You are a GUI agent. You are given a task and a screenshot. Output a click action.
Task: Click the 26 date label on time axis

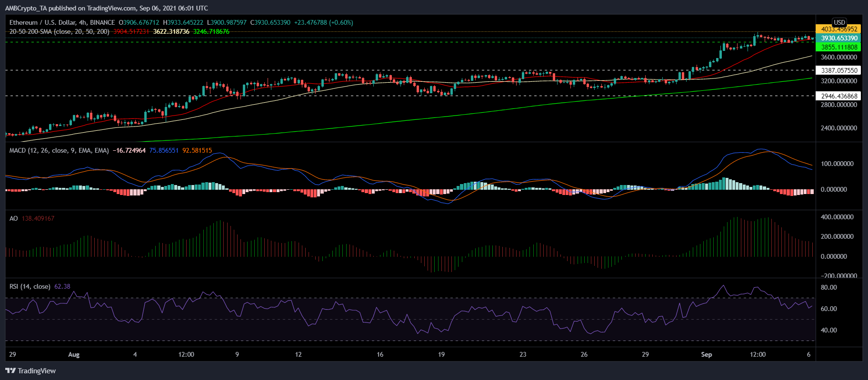click(584, 354)
